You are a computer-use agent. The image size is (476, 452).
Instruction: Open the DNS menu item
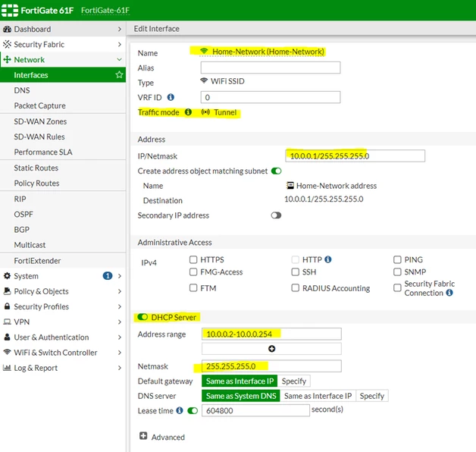pos(63,90)
